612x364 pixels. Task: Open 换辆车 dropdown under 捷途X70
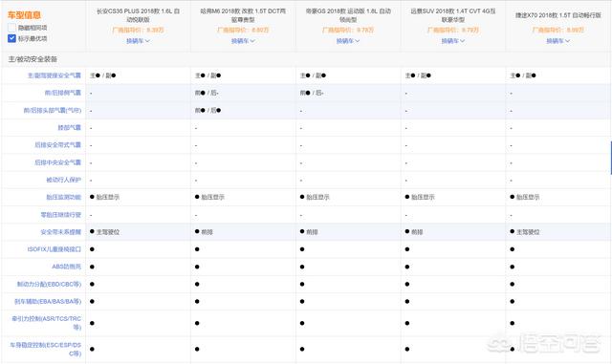tap(558, 41)
